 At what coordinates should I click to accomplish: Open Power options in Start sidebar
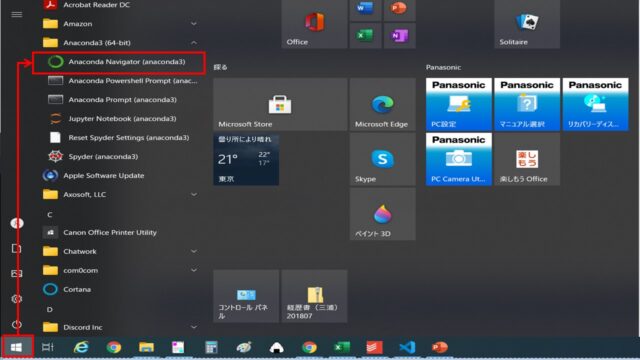17,325
